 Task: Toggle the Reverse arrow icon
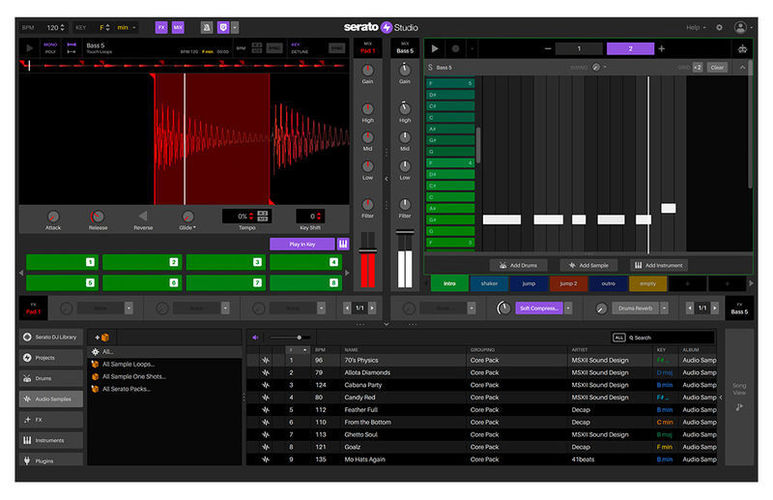(x=143, y=216)
